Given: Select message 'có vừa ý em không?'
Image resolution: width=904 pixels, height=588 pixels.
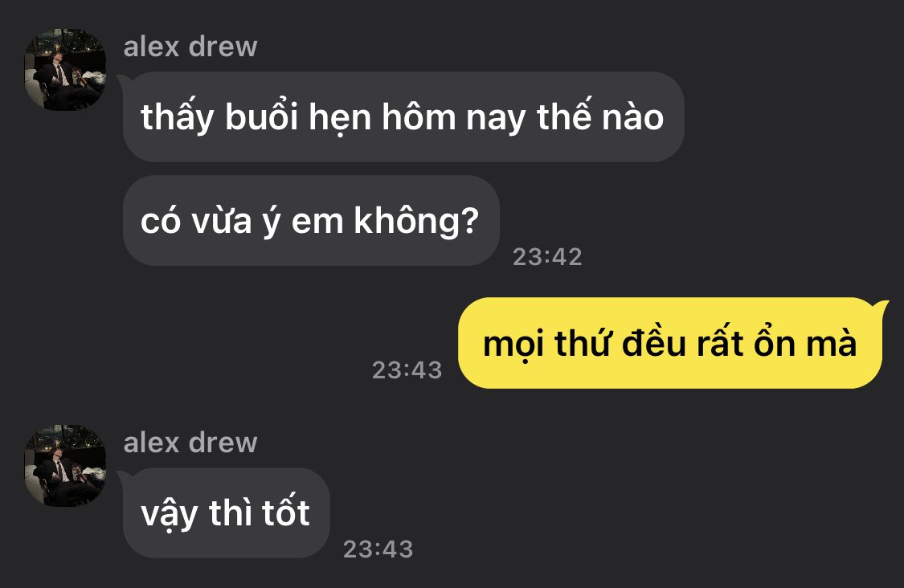Looking at the screenshot, I should [x=311, y=220].
